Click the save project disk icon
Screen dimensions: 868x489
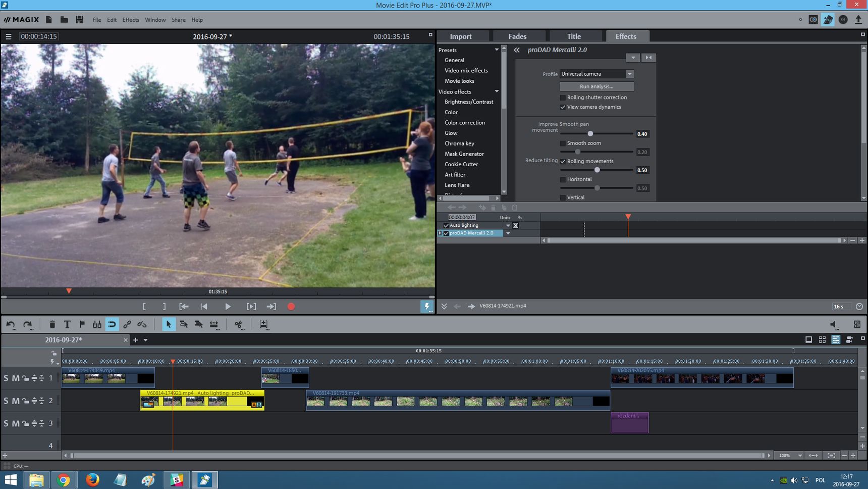click(79, 20)
